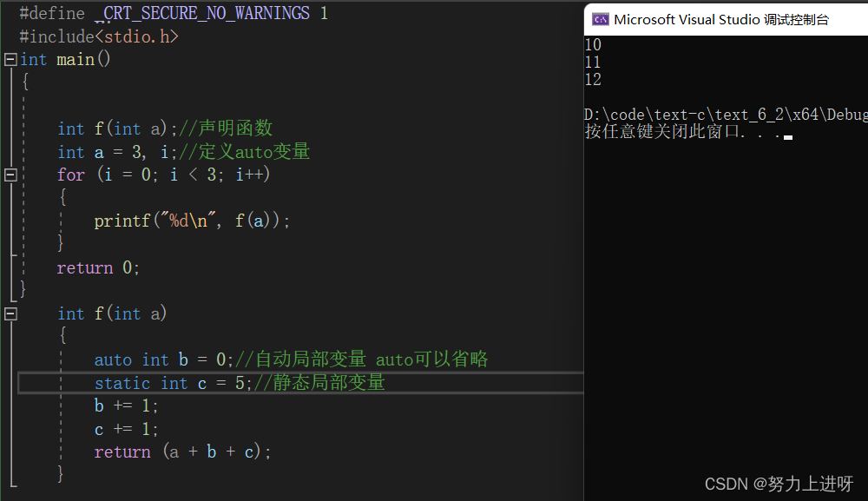This screenshot has height=501, width=868.
Task: Click the Microsoft Visual Studio 调试控制台 title
Action: click(x=720, y=20)
